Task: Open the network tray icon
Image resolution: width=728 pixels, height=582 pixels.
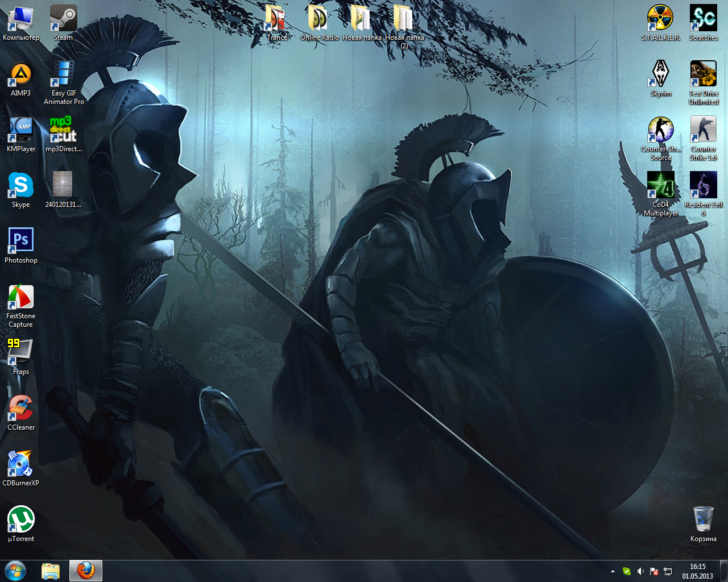Action: click(668, 571)
